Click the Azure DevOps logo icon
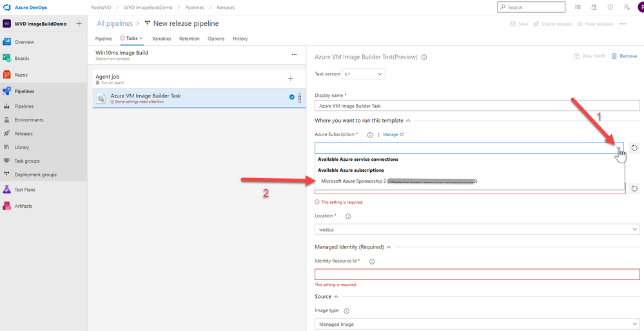This screenshot has height=331, width=644. (x=6, y=7)
